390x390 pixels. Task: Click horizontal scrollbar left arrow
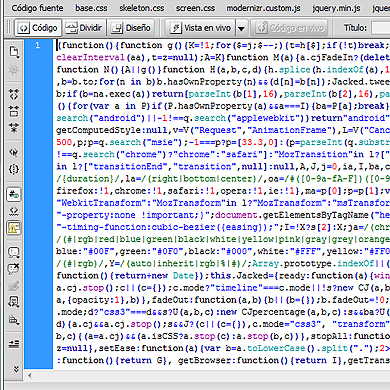30,376
